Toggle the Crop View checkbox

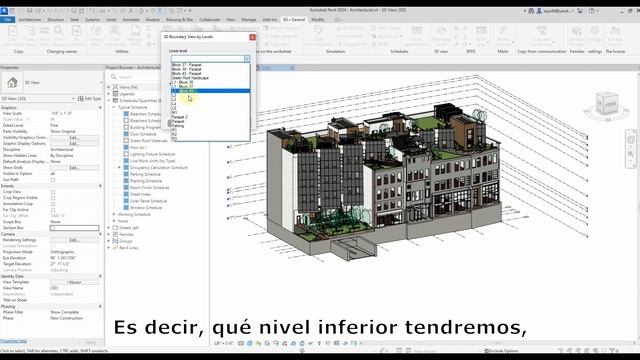53,192
